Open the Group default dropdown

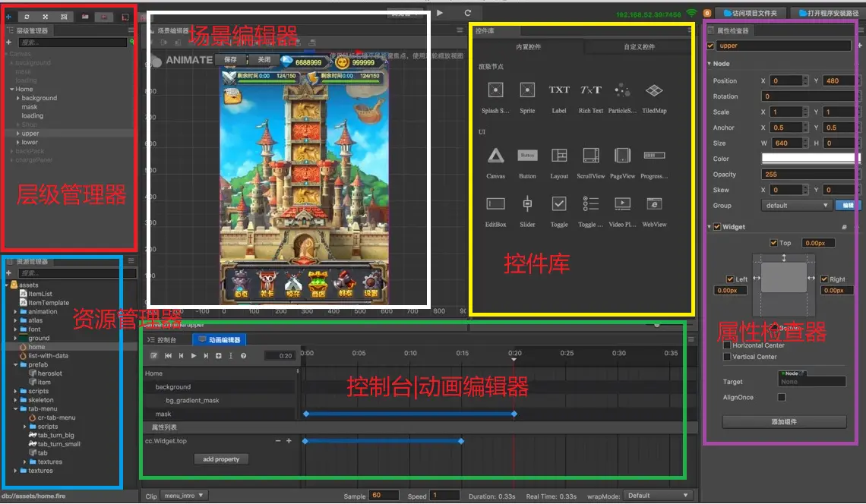pyautogui.click(x=796, y=206)
